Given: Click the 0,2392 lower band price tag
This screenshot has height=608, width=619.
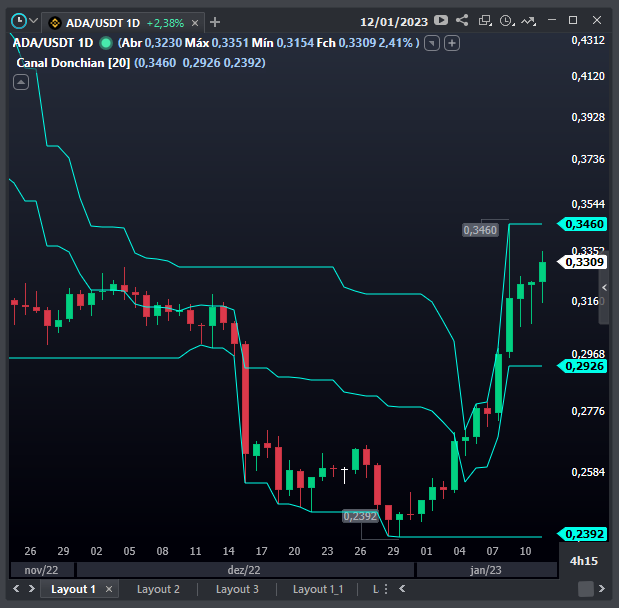Looking at the screenshot, I should 582,534.
